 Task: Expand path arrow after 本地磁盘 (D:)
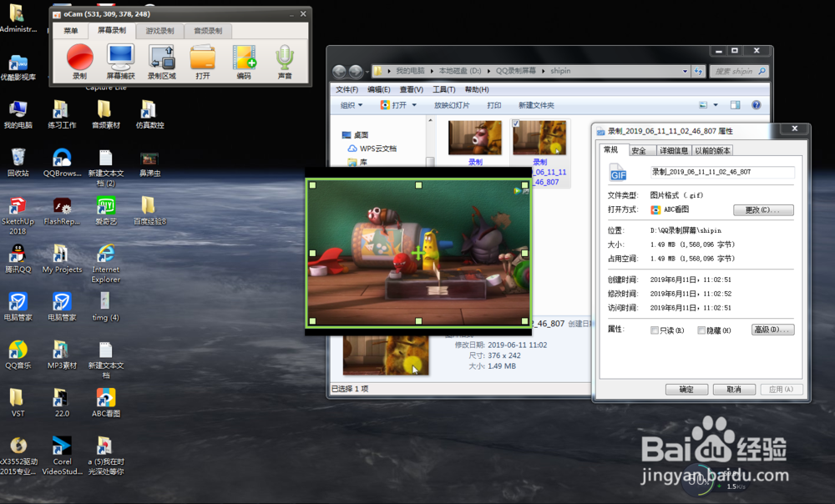(x=488, y=71)
